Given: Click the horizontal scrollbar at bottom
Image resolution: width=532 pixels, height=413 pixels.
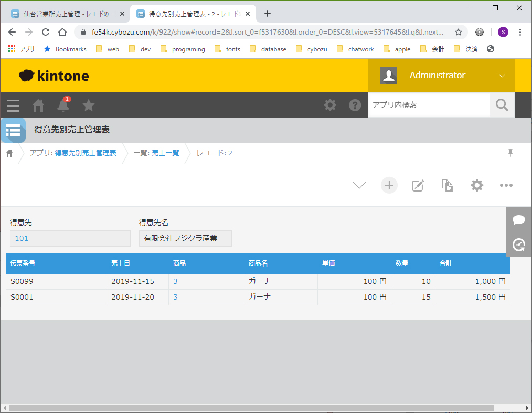Looking at the screenshot, I should pos(251,408).
